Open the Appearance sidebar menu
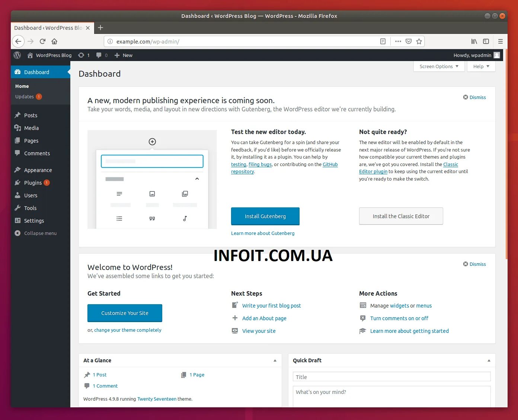 point(41,170)
